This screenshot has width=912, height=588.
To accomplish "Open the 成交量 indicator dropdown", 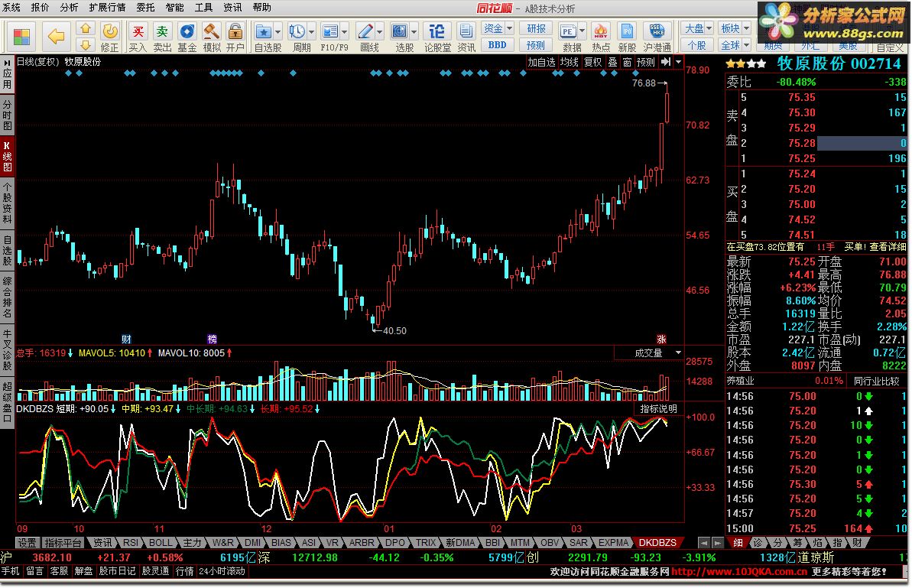I will pyautogui.click(x=649, y=353).
